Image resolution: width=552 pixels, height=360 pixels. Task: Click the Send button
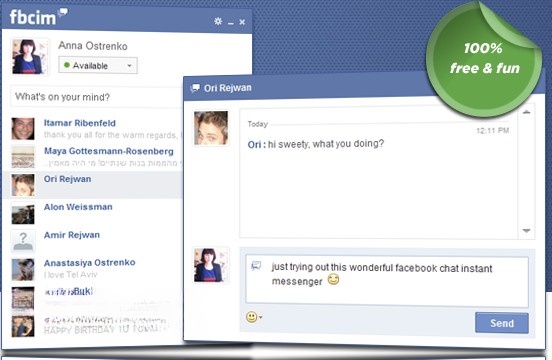pos(502,323)
